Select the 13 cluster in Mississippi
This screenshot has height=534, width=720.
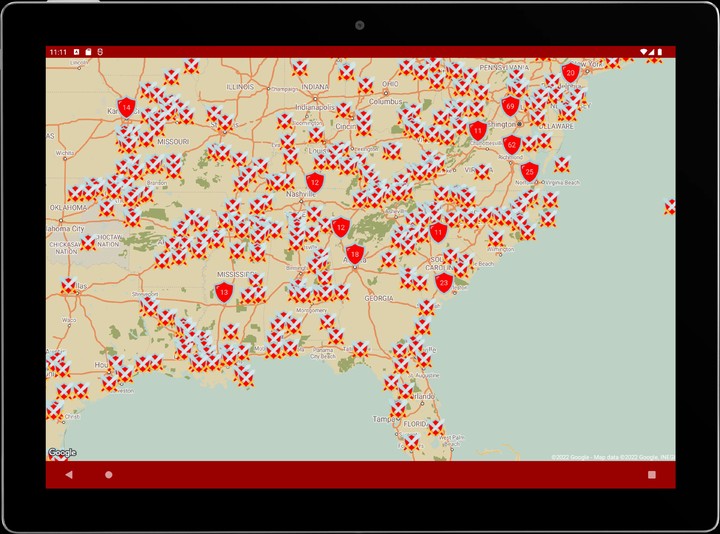click(x=224, y=292)
